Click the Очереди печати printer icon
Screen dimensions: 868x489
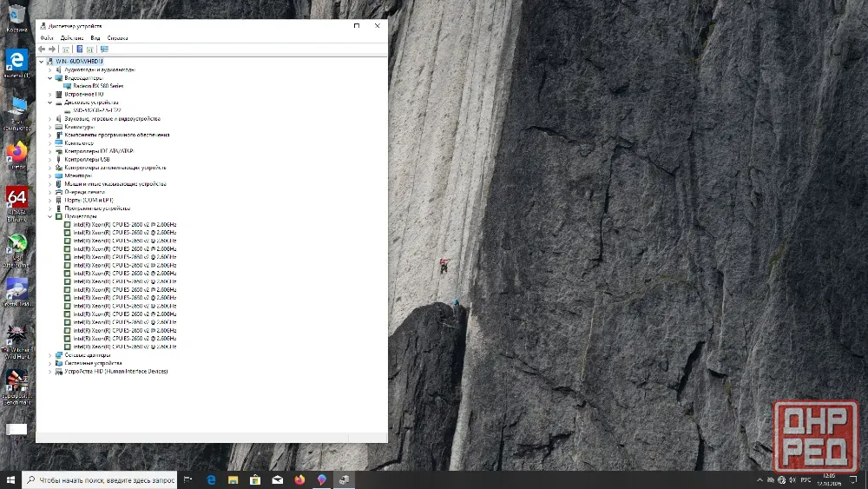59,192
